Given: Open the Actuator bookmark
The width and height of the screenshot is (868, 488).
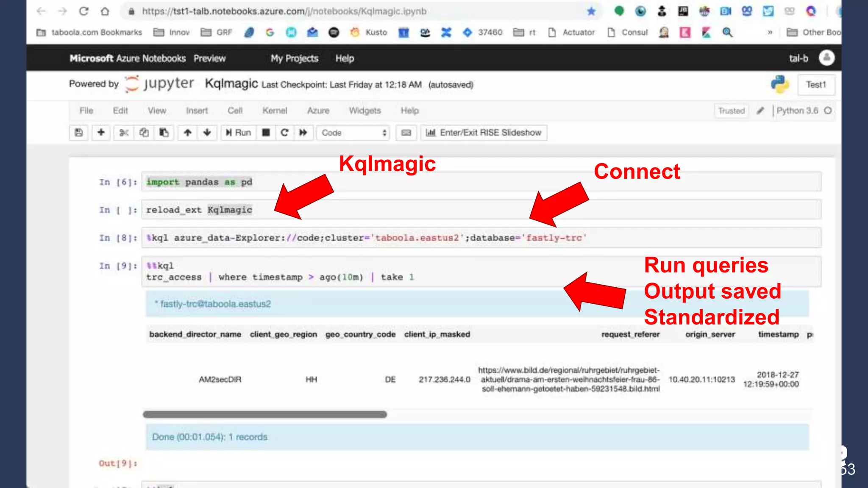Looking at the screenshot, I should pos(571,32).
